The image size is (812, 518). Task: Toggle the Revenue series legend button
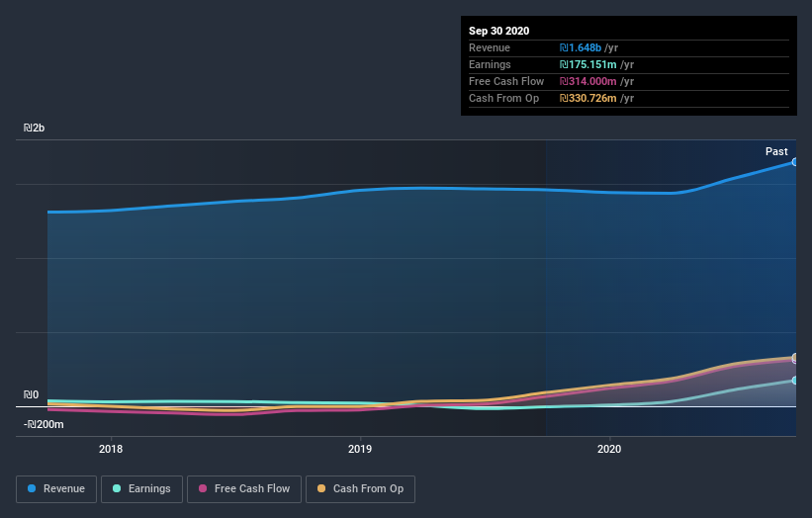pyautogui.click(x=56, y=489)
